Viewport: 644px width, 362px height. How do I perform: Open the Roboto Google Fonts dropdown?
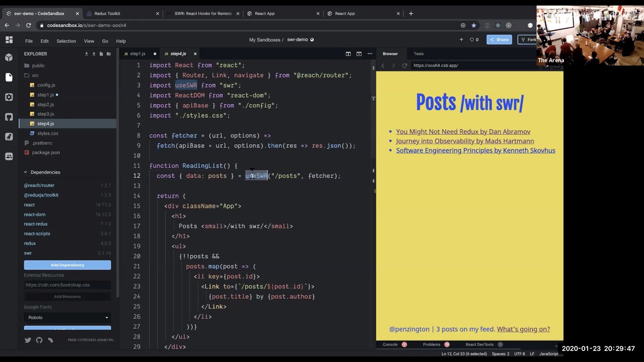pyautogui.click(x=67, y=317)
